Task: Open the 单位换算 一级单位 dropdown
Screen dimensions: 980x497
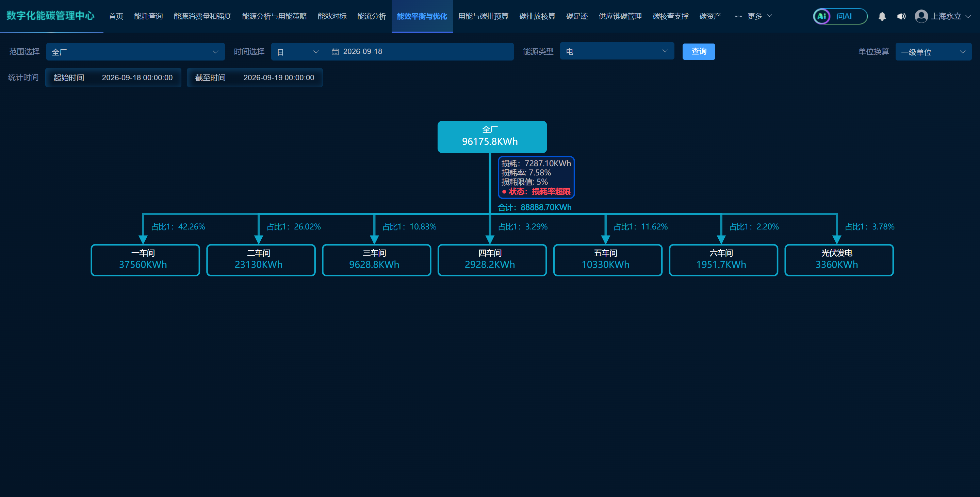Action: (933, 52)
